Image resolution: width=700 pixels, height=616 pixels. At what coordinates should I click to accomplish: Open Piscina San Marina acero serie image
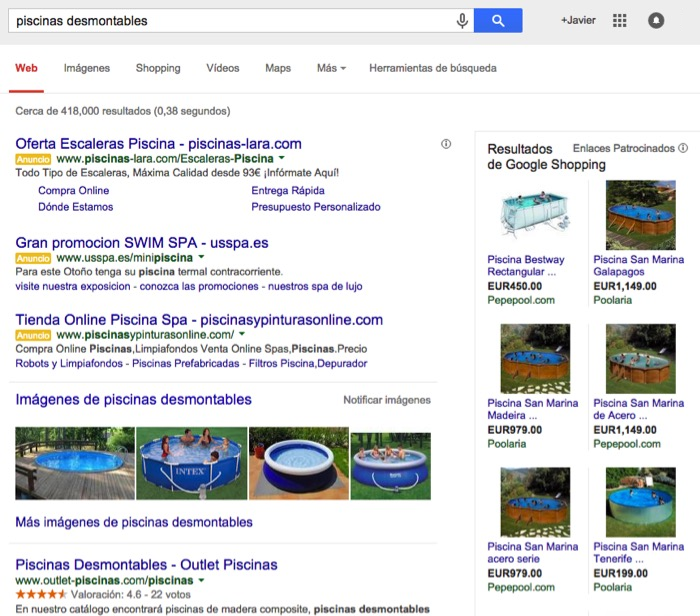coord(535,502)
